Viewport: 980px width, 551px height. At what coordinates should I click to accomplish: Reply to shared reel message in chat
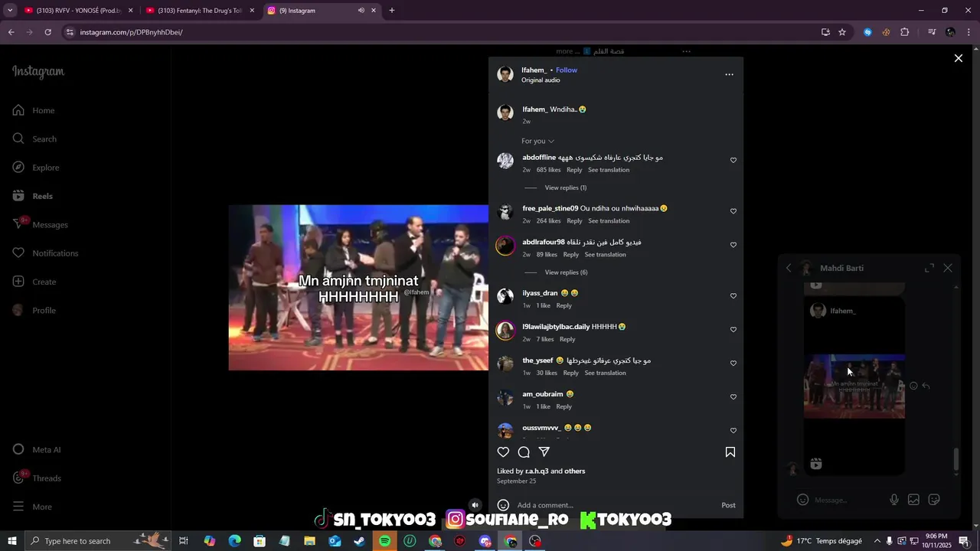coord(926,386)
